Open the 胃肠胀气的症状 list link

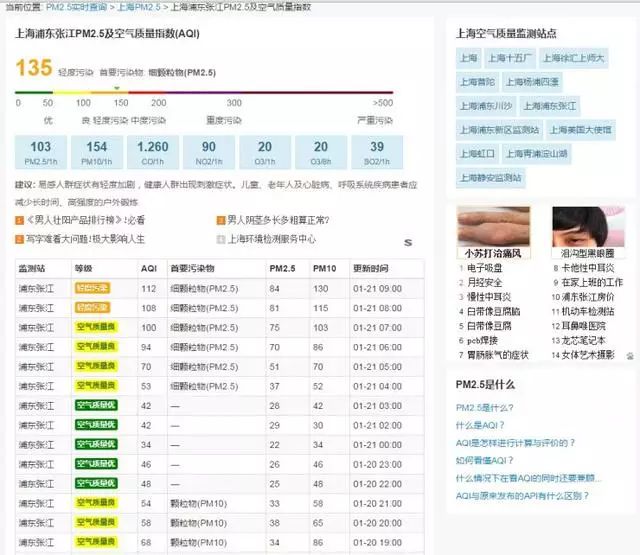pos(498,355)
